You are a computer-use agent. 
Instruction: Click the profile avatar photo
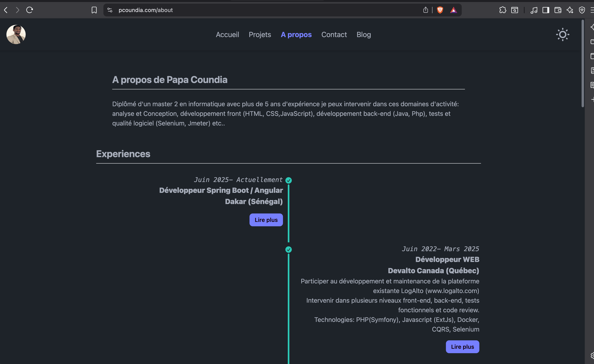[x=16, y=34]
